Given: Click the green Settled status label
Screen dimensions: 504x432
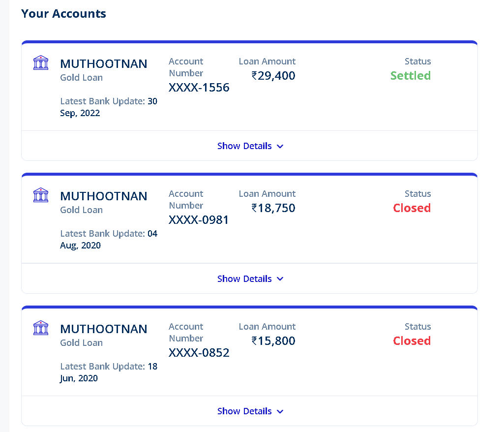Looking at the screenshot, I should (411, 76).
